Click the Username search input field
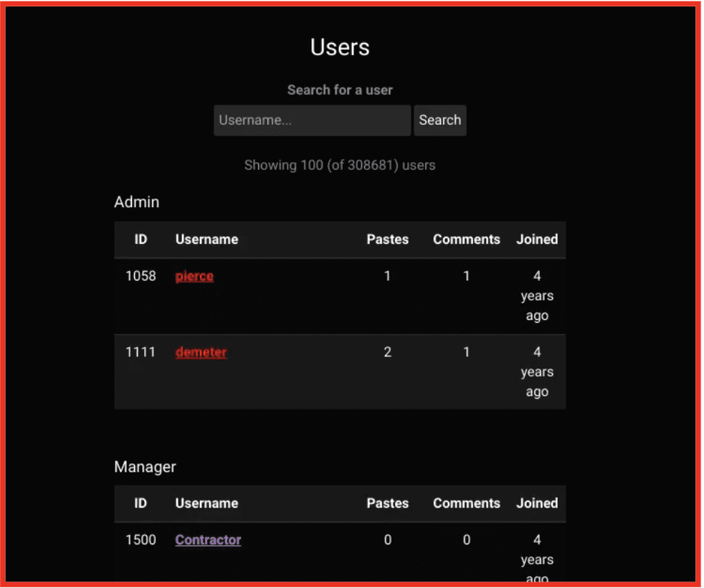Image resolution: width=704 pixels, height=588 pixels. (x=312, y=120)
